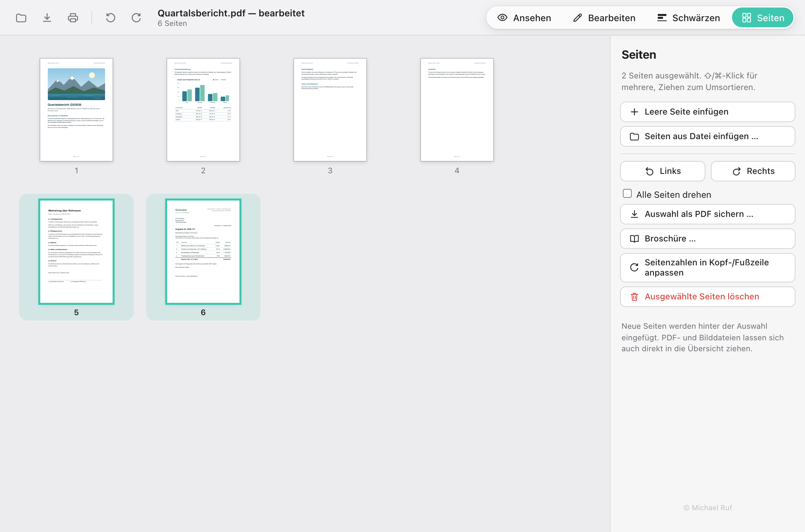Viewport: 805px width, 532px height.
Task: Select page 4 thumbnail
Action: point(457,110)
